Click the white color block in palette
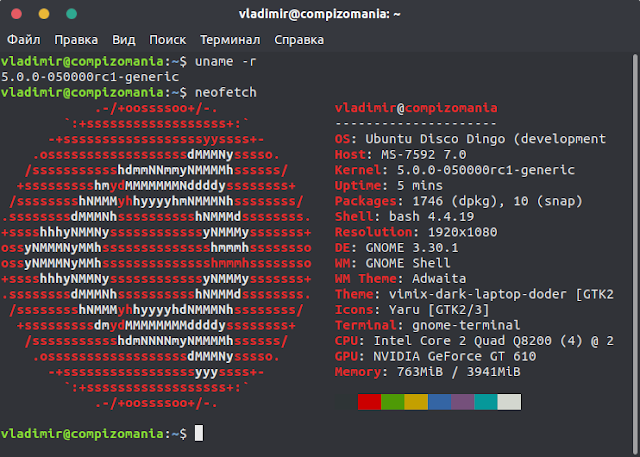Image resolution: width=640 pixels, height=457 pixels. (x=509, y=402)
